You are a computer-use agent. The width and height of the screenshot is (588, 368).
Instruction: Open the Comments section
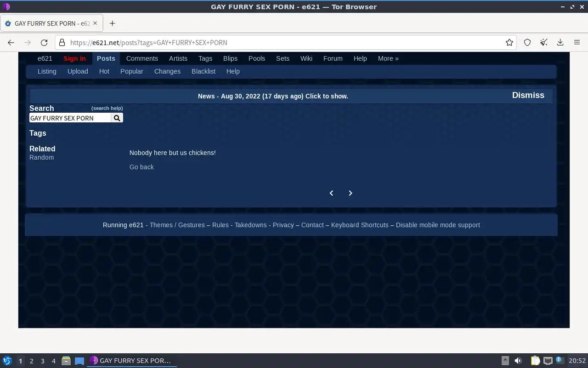pyautogui.click(x=142, y=58)
